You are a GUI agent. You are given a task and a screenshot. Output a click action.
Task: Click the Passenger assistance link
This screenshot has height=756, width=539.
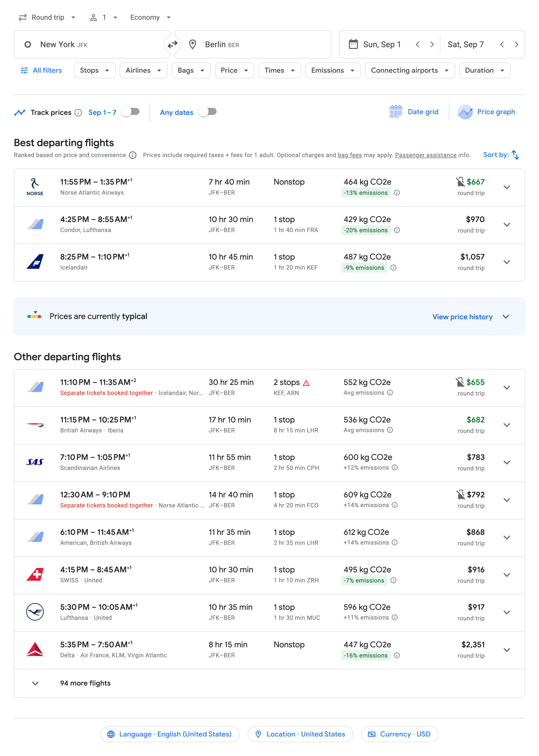pyautogui.click(x=426, y=155)
